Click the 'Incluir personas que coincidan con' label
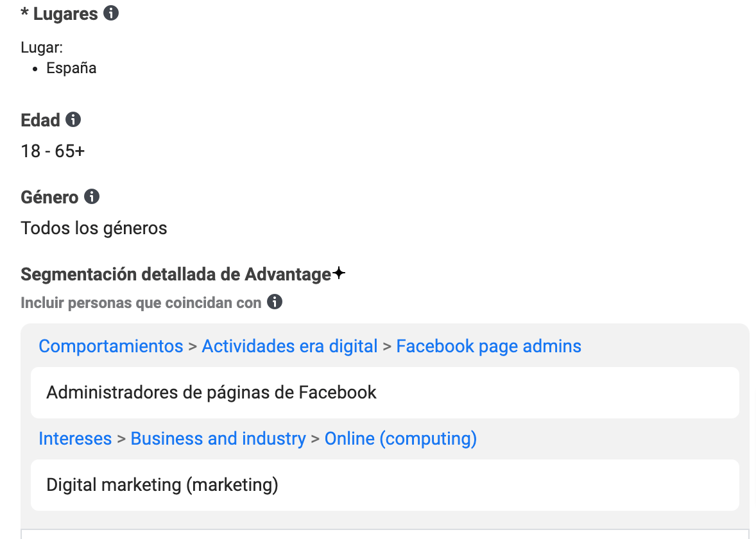 141,303
